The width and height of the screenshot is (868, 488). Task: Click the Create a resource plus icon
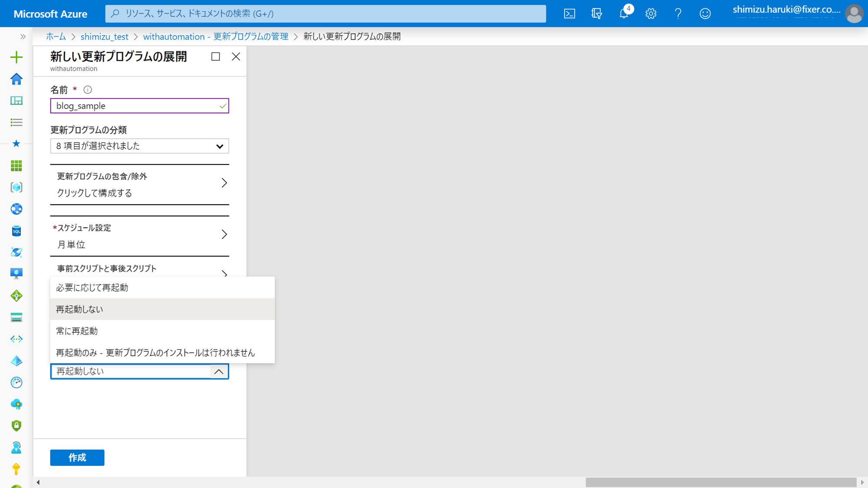(16, 57)
